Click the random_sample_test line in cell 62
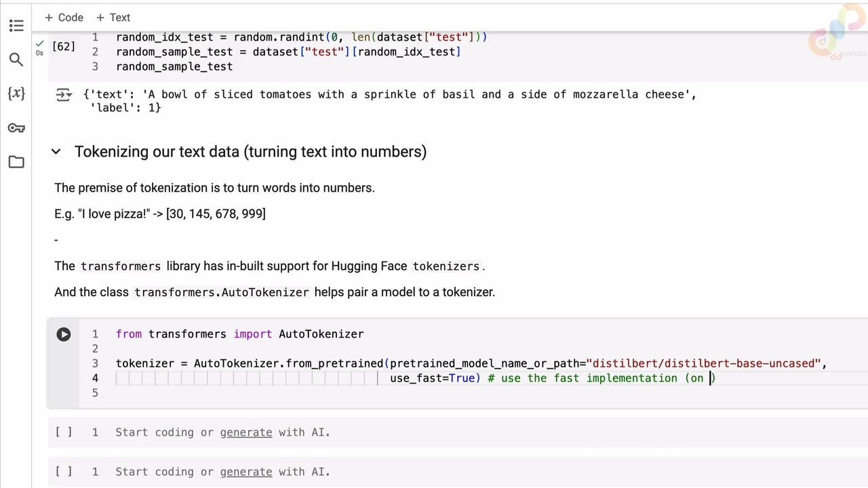Viewport: 868px width, 488px height. click(x=174, y=66)
